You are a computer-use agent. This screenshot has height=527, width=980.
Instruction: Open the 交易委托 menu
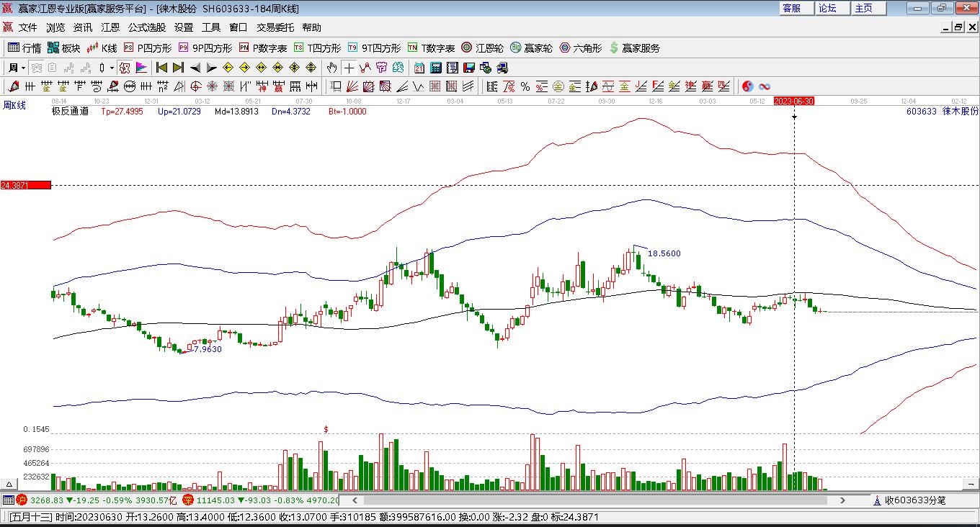coord(275,27)
